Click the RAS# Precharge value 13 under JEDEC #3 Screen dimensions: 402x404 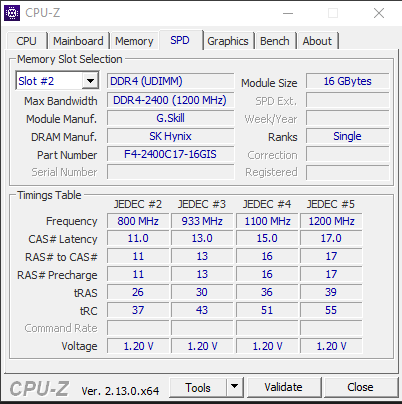(x=202, y=274)
